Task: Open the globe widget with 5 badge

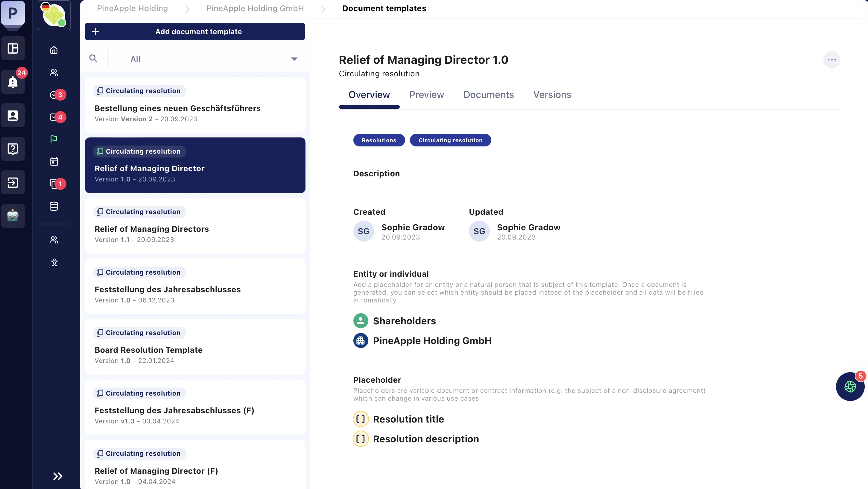Action: [850, 387]
